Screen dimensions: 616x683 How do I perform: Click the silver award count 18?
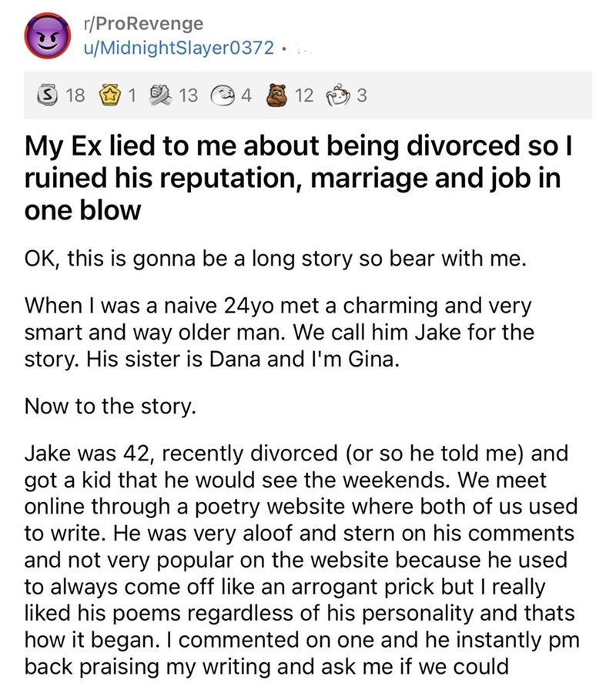(75, 96)
